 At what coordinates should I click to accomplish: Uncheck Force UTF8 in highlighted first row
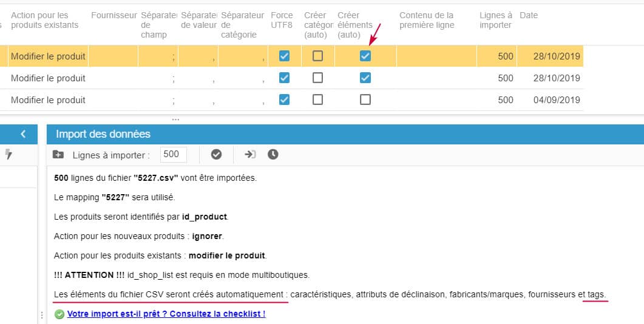click(x=284, y=56)
